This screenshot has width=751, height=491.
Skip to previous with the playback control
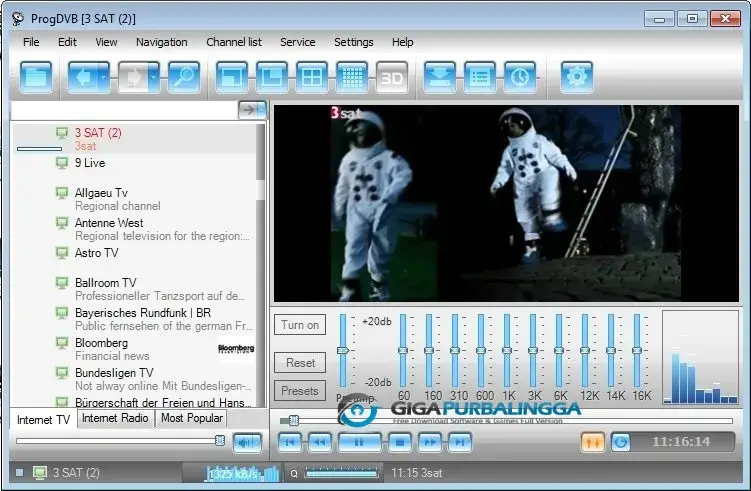pyautogui.click(x=290, y=442)
